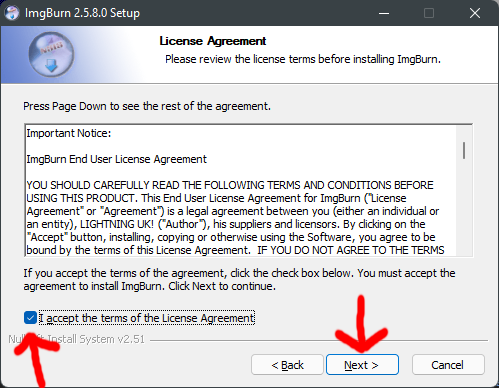This screenshot has width=499, height=388.
Task: Click 'Press Page Down to see the rest' text
Action: tap(147, 106)
